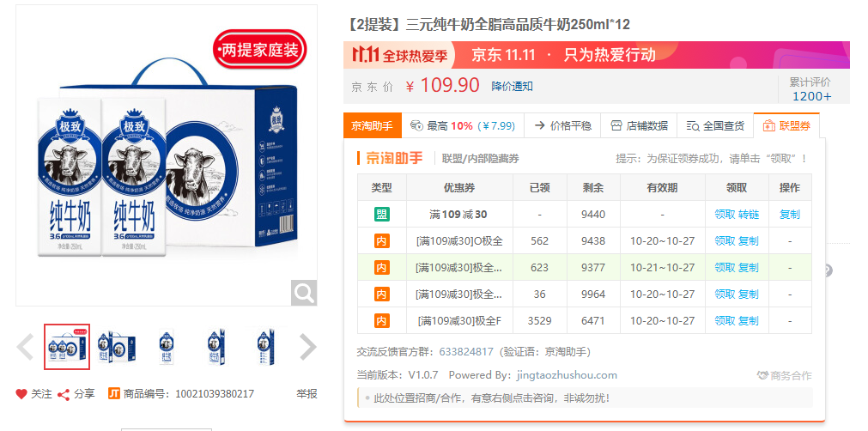Image resolution: width=868 pixels, height=431 pixels.
Task: Click 复制 for the O极全 coupon
Action: [x=749, y=240]
